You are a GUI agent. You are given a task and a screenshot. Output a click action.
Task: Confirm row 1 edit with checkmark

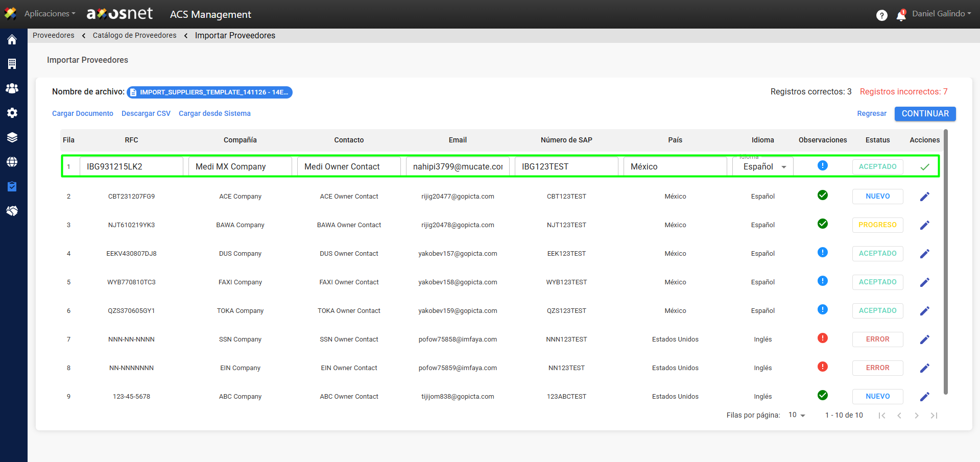924,167
